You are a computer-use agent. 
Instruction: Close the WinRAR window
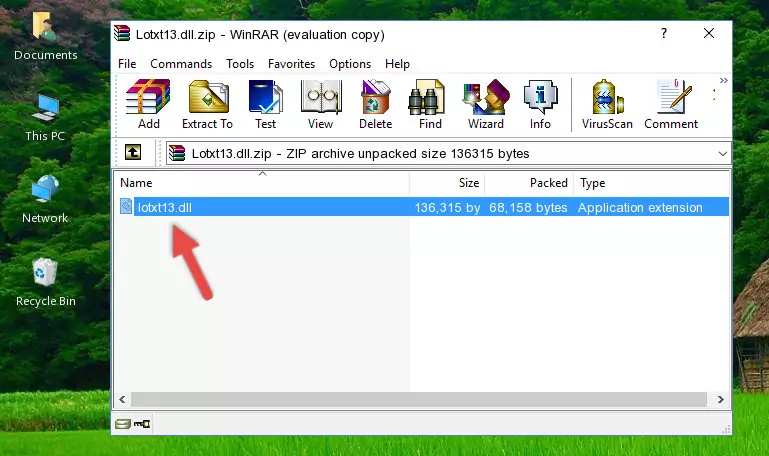tap(709, 33)
